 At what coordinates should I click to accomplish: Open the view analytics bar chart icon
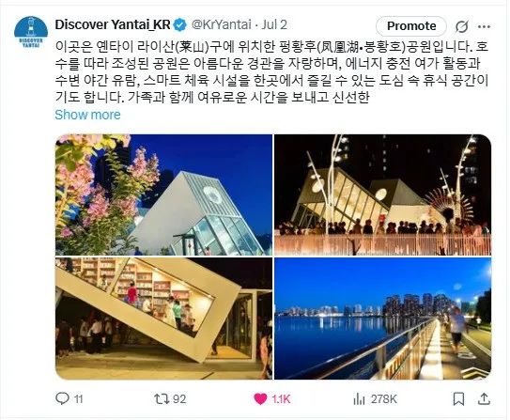click(359, 398)
